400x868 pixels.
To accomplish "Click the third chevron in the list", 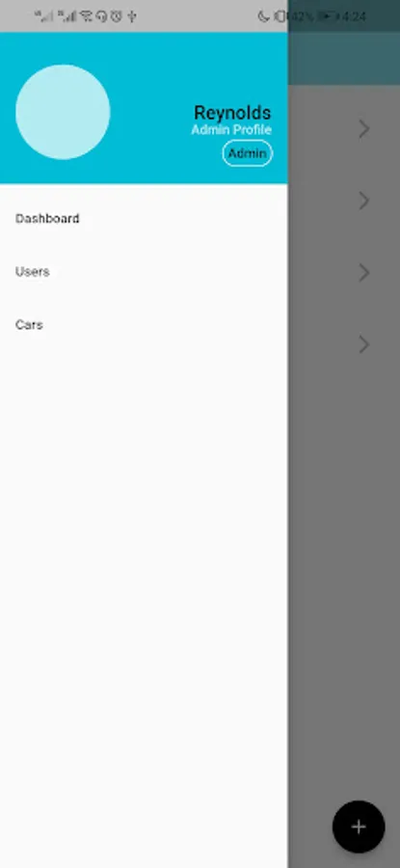I will coord(363,272).
